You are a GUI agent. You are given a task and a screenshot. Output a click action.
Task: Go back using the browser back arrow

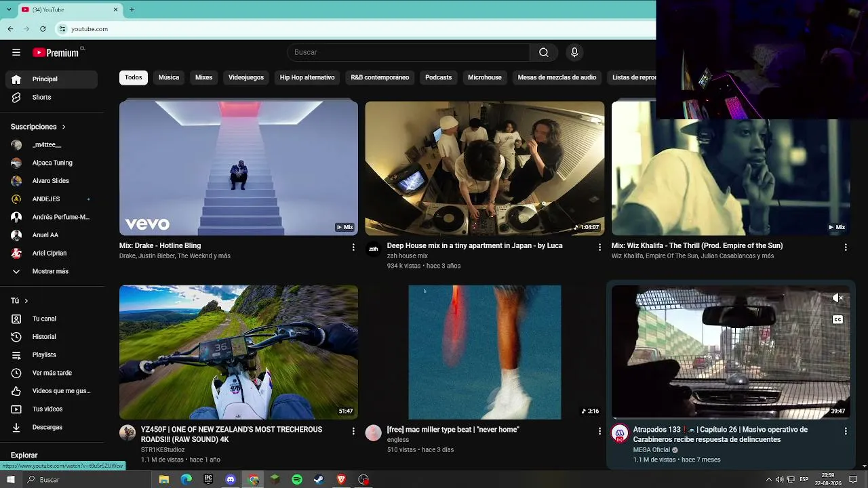(x=10, y=29)
